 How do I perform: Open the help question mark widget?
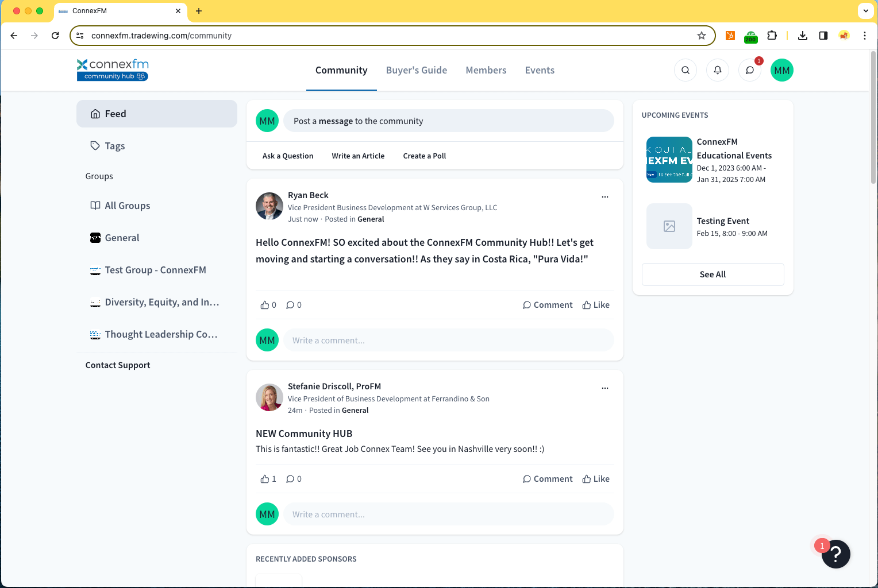(x=835, y=554)
